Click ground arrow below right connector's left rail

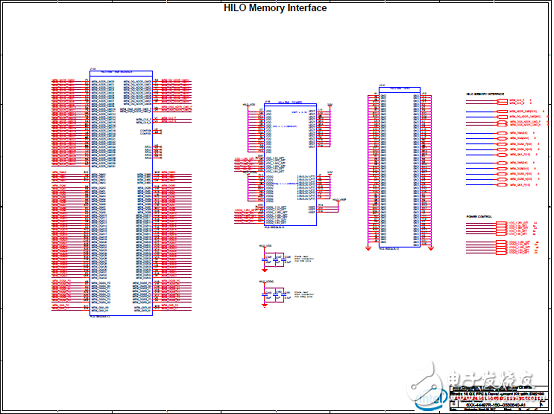[368, 249]
